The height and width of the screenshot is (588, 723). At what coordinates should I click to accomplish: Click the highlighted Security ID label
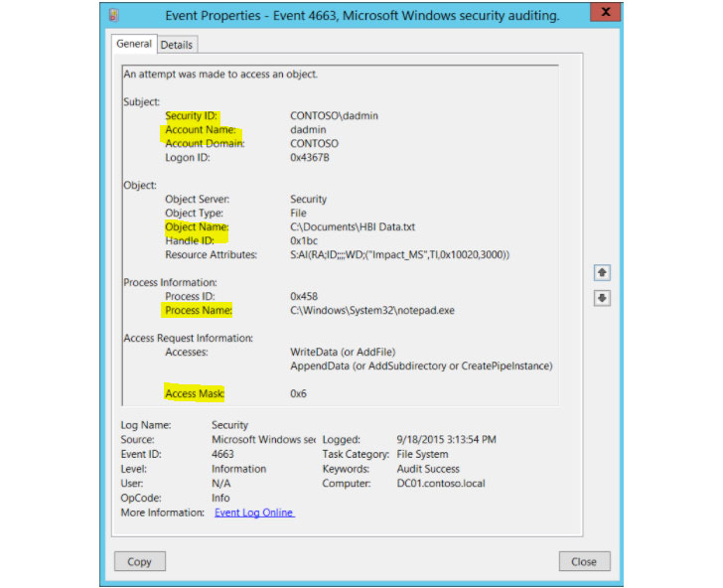pyautogui.click(x=191, y=116)
